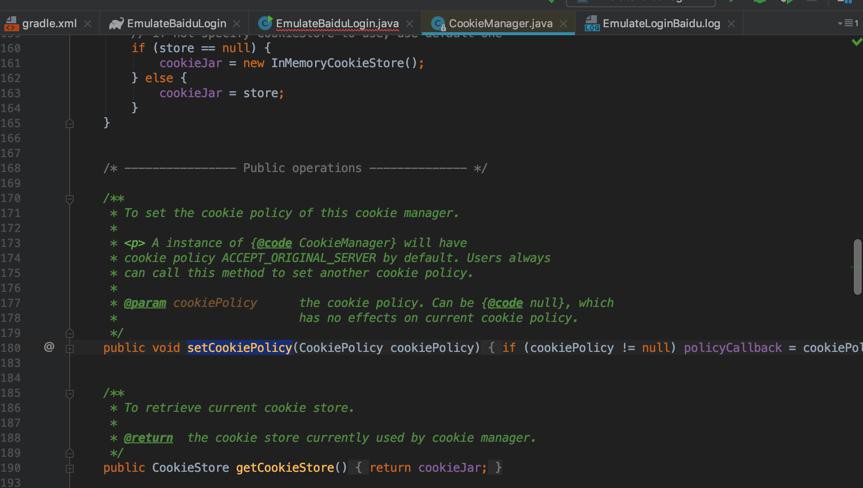Collapse the Javadoc comment starting at line 185
Viewport: 863px width, 488px height.
69,393
